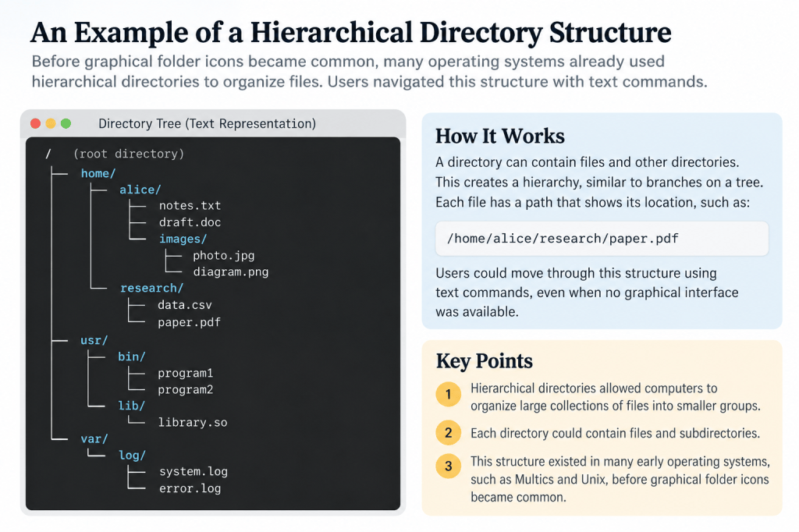Click the error.log file entry
Image resolution: width=799 pixels, height=532 pixels.
coord(190,488)
